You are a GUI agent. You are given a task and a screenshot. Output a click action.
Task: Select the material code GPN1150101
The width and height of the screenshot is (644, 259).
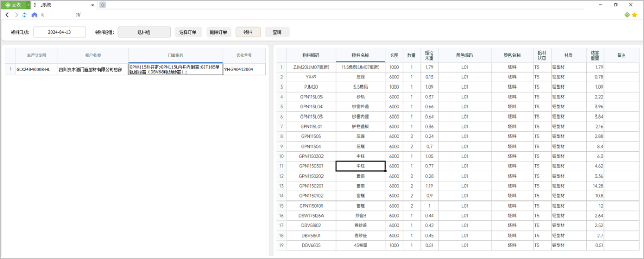[x=311, y=206]
